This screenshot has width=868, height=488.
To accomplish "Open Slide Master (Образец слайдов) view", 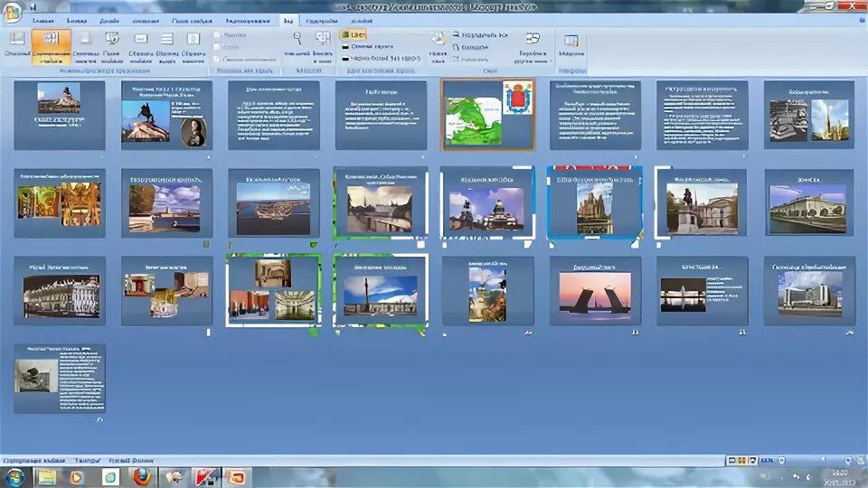I will tap(141, 46).
